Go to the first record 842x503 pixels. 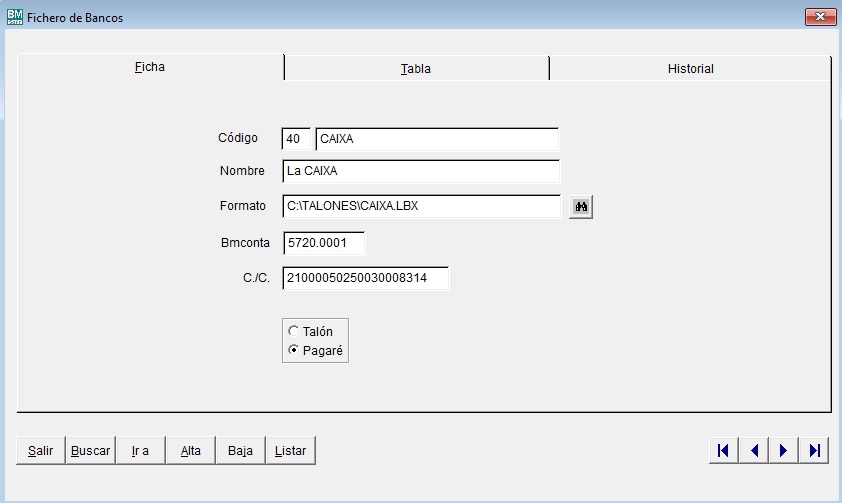[723, 451]
